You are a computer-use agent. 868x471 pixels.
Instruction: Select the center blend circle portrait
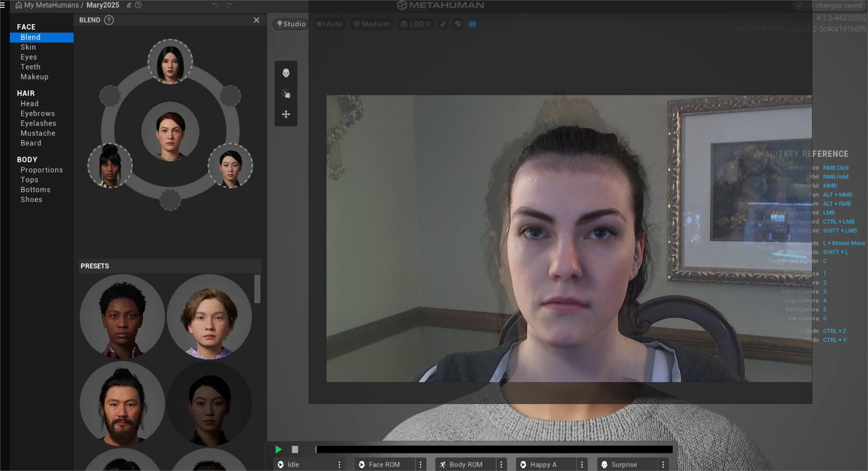coord(170,131)
